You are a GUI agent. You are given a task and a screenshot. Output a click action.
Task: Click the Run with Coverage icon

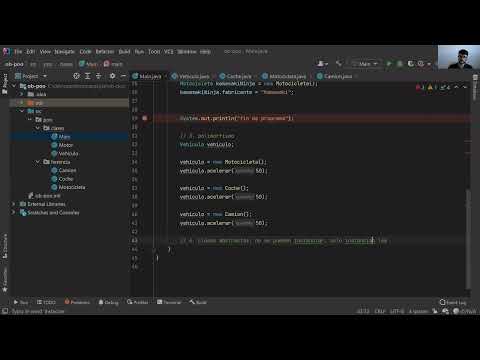(x=411, y=64)
